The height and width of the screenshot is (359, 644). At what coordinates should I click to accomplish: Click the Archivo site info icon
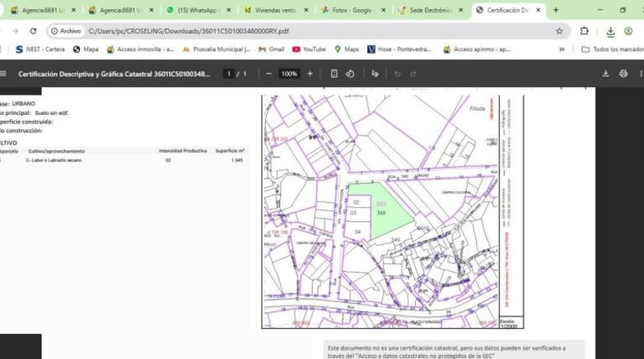(66, 31)
